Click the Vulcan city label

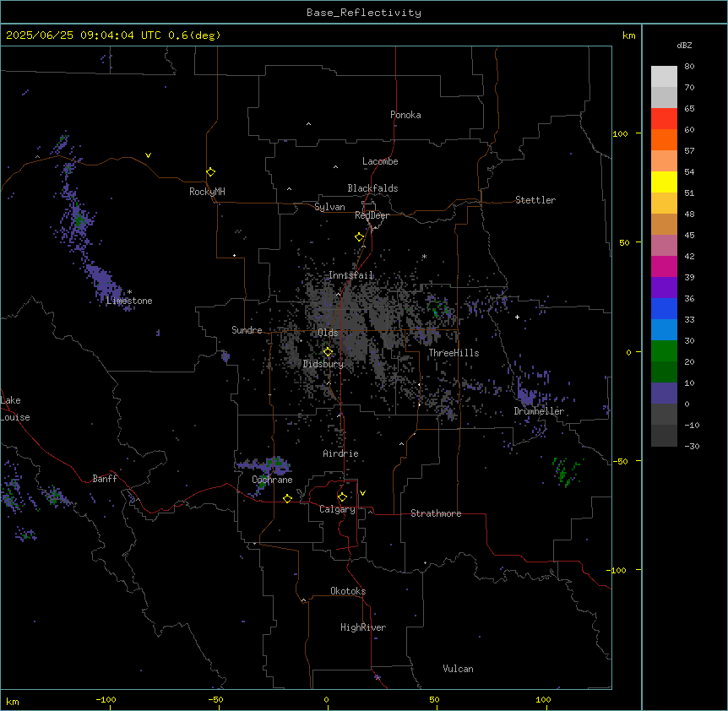458,669
